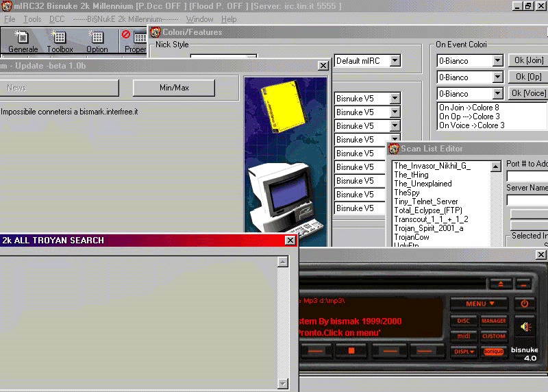Click the small minus button beside eject
Image resolution: width=548 pixels, height=392 pixels.
(x=523, y=284)
